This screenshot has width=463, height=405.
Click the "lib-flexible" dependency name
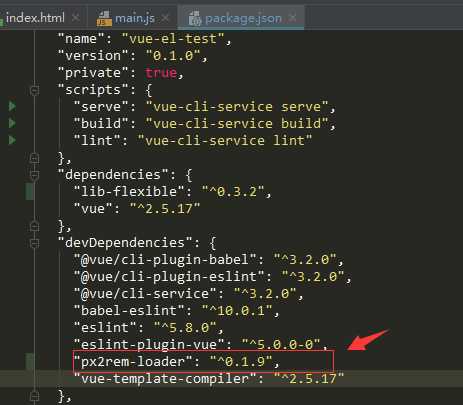(129, 192)
